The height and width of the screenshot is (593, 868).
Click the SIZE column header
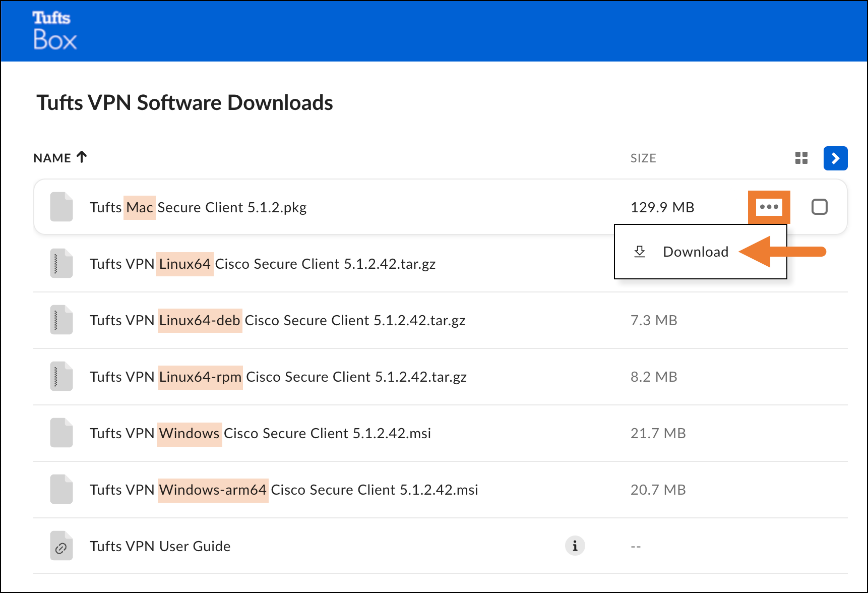click(x=643, y=158)
